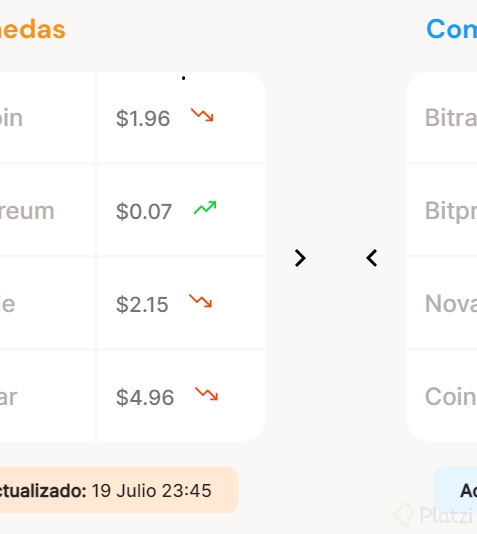Open the Coin... commission row
The image size is (477, 534).
pos(442,396)
